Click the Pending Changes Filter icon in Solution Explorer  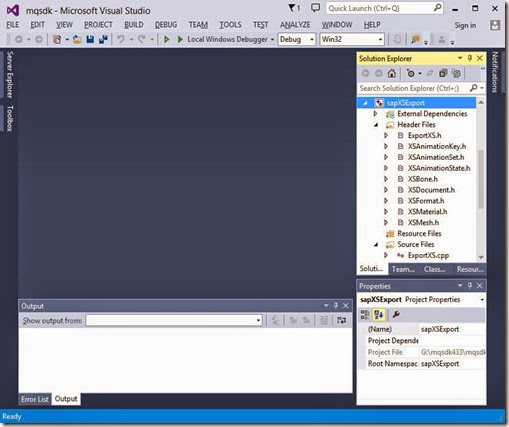click(411, 73)
